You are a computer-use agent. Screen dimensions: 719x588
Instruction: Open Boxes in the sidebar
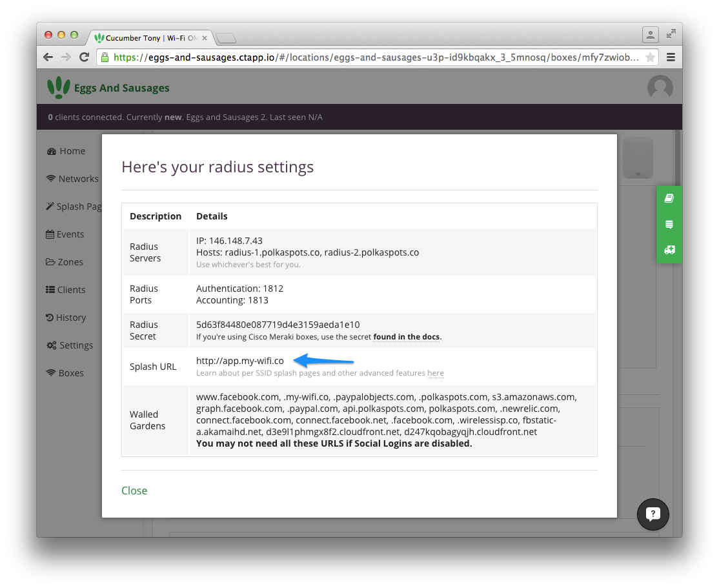click(x=65, y=373)
